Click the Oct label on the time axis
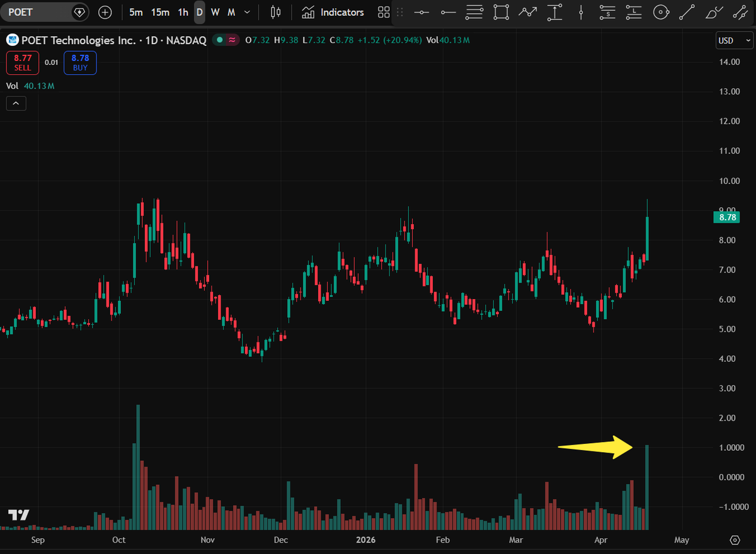Screen dimensions: 756x554 click(118, 540)
